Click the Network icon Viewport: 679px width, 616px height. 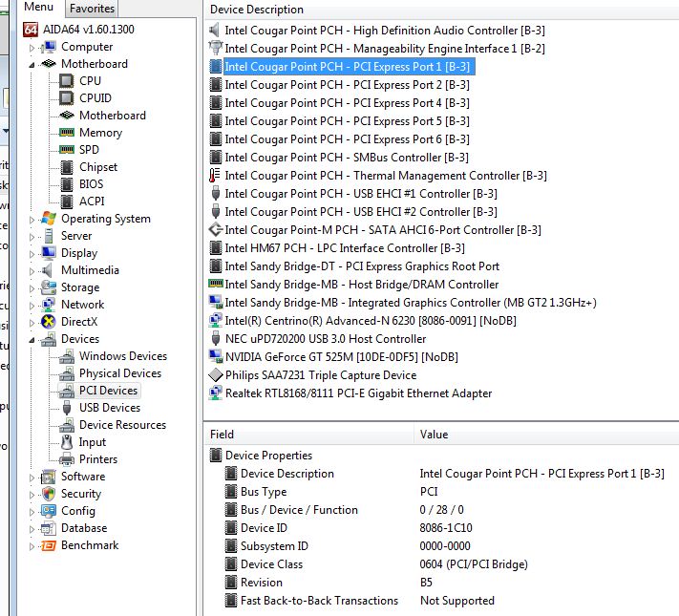click(49, 304)
